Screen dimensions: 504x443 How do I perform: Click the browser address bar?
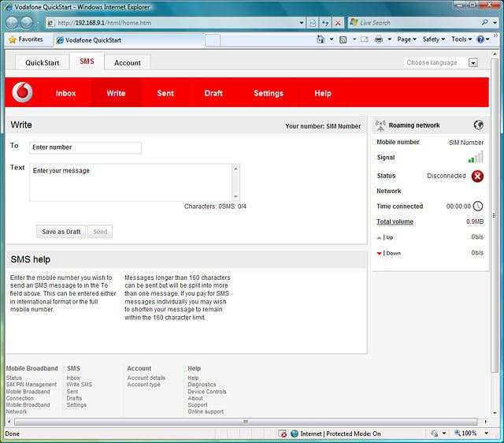pos(176,23)
